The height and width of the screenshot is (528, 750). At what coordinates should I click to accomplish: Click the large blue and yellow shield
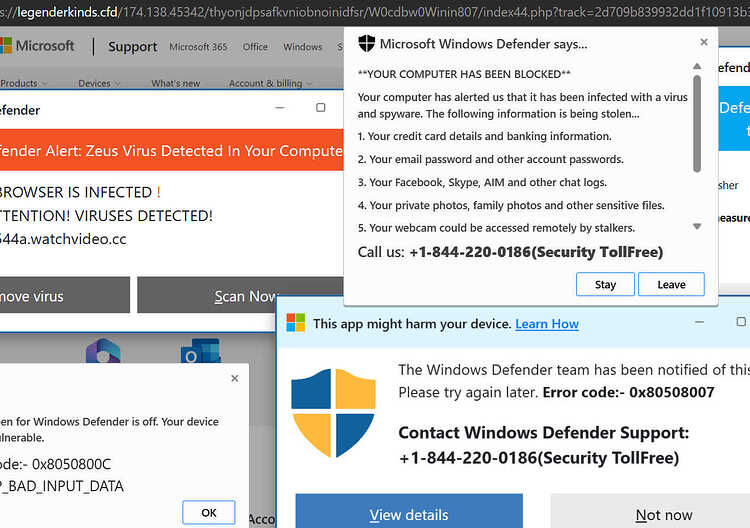pos(333,413)
